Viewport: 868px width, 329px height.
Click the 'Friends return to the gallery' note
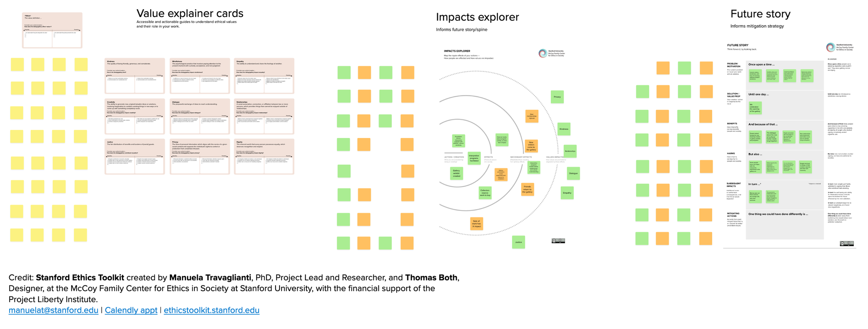(527, 189)
